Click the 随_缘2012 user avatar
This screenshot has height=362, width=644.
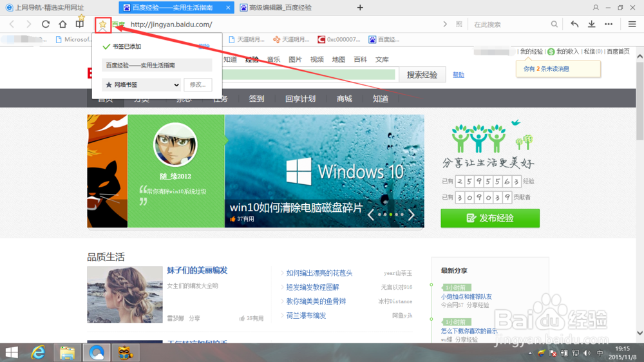(x=175, y=145)
